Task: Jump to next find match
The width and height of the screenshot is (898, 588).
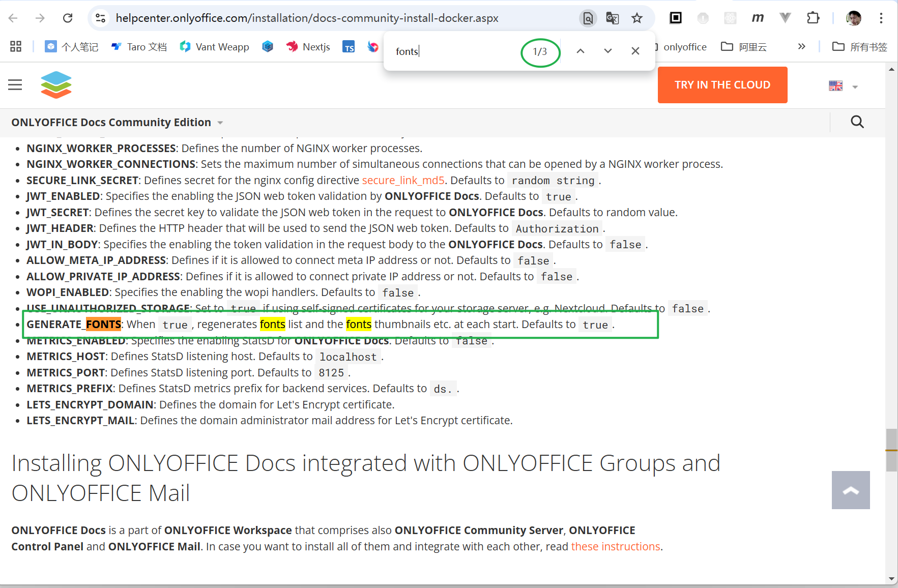Action: [x=608, y=51]
